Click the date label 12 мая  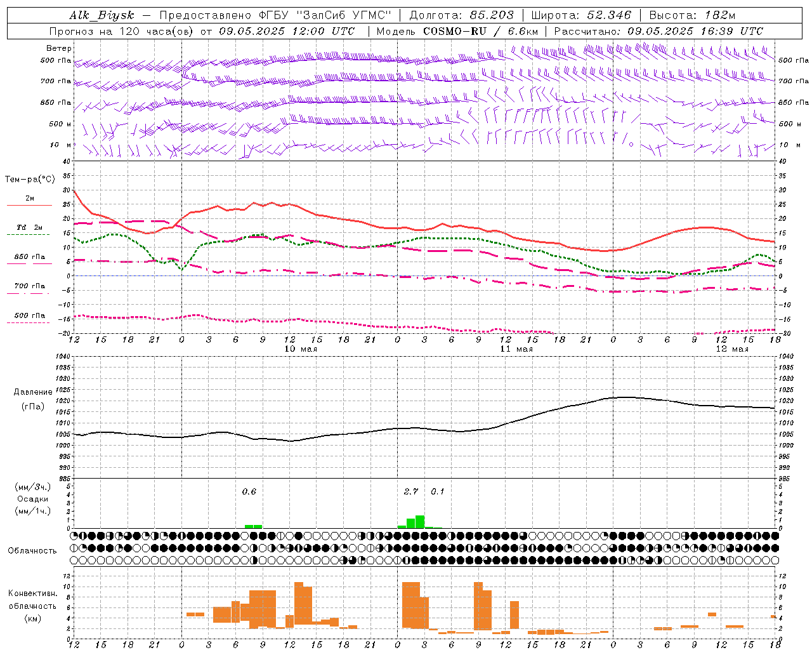pyautogui.click(x=732, y=349)
